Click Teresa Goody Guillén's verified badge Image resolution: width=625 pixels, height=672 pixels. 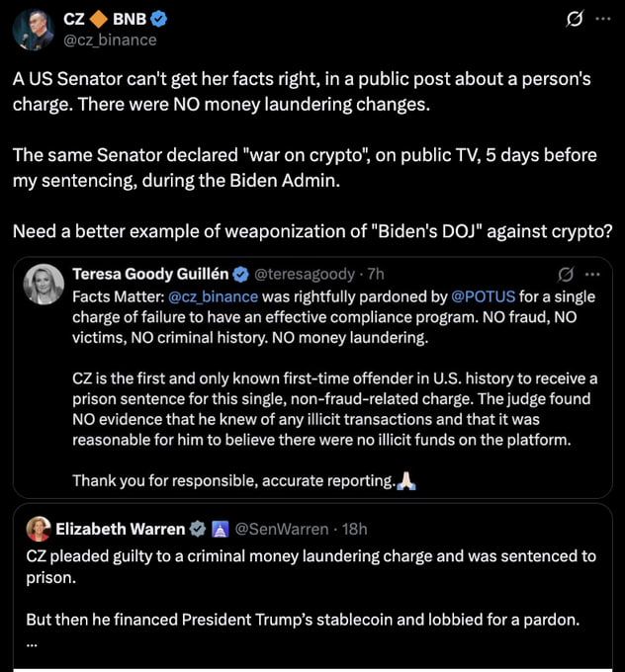click(238, 274)
